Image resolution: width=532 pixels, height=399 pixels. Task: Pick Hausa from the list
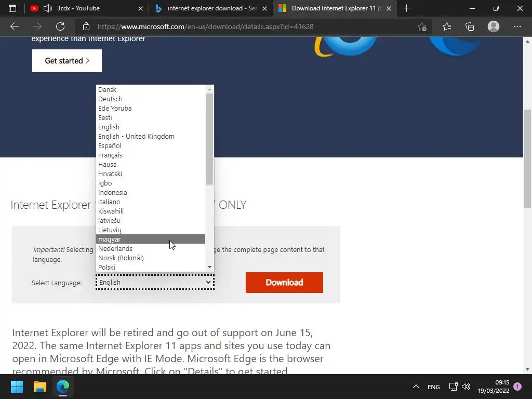[150, 164]
